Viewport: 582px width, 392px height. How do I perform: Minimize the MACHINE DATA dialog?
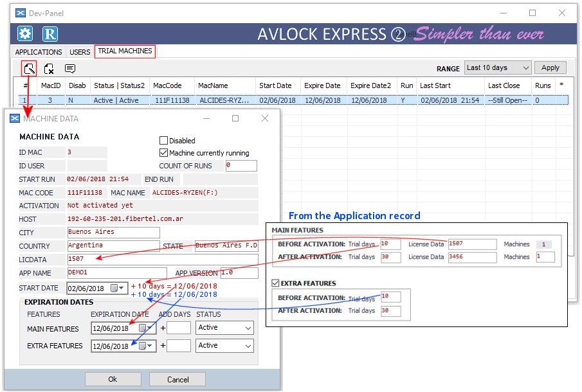click(206, 118)
